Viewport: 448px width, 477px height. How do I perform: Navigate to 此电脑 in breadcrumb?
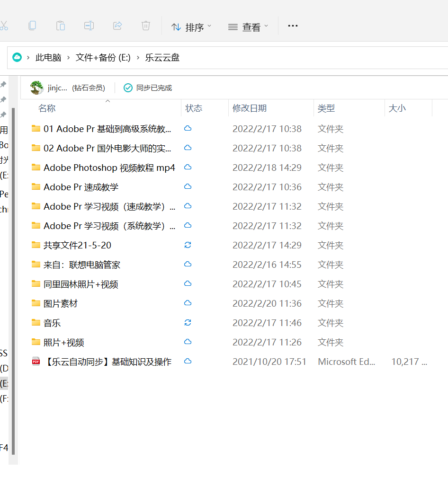tap(48, 58)
